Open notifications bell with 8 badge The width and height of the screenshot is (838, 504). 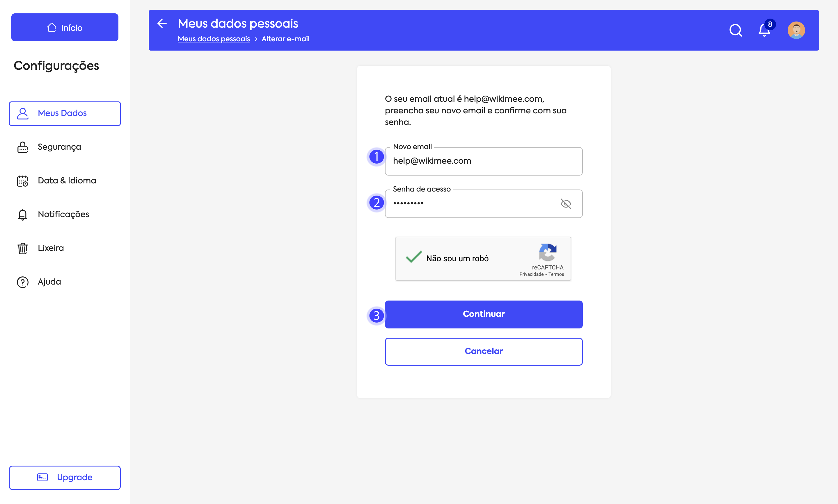point(764,30)
